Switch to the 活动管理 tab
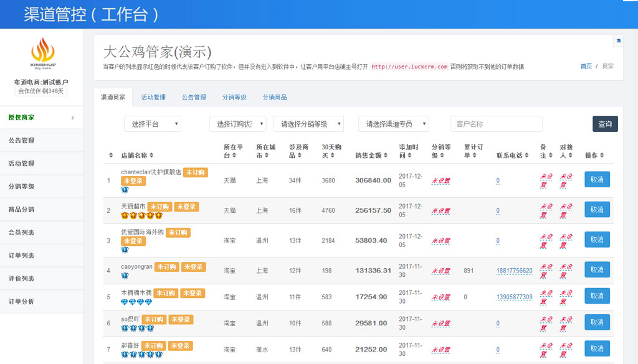This screenshot has width=638, height=364. pos(153,97)
